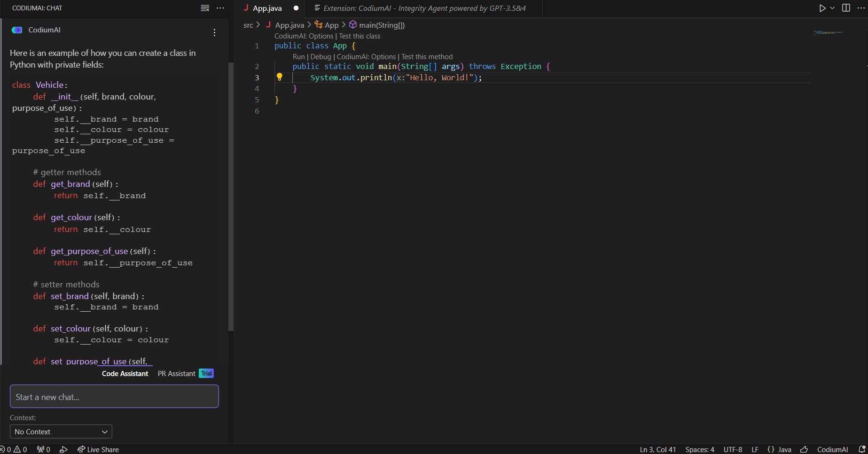Click 'class Vehicle:' in chat code

click(x=40, y=85)
